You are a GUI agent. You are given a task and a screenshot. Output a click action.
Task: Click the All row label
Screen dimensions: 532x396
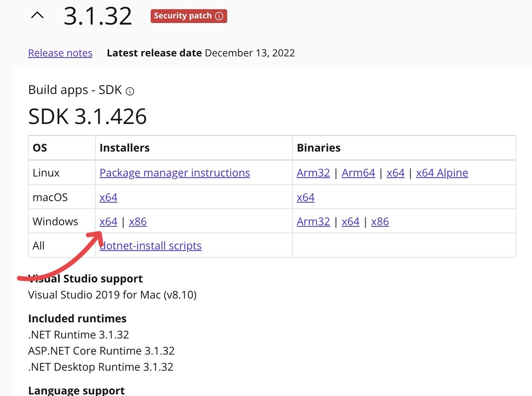click(39, 246)
